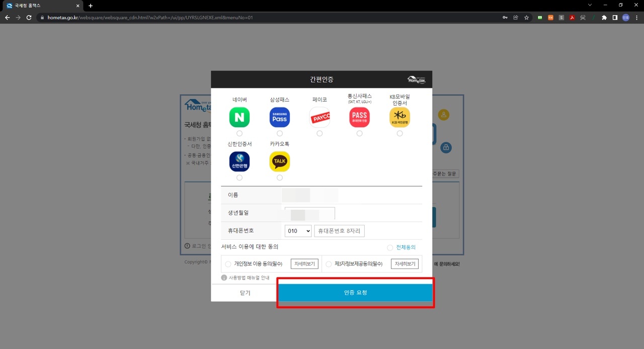Select radio button under 페이코
This screenshot has height=349, width=644.
pos(319,133)
